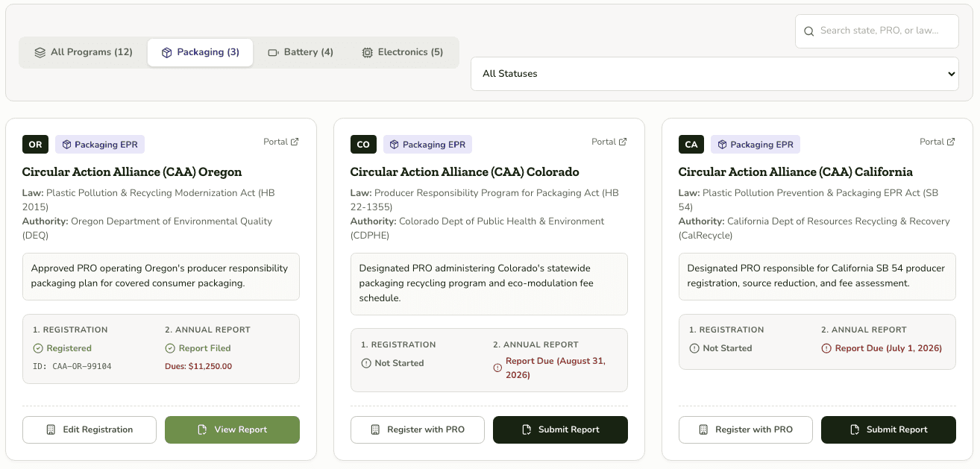Click the CA state badge

691,145
